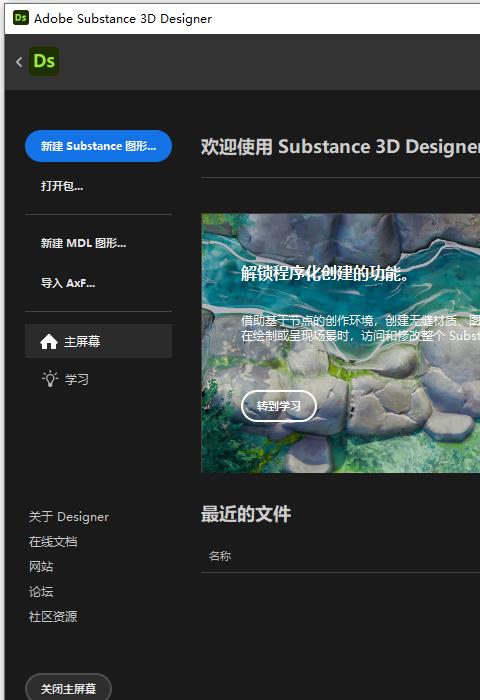This screenshot has width=480, height=700.
Task: Click the 最近的文件 heading
Action: 246,514
